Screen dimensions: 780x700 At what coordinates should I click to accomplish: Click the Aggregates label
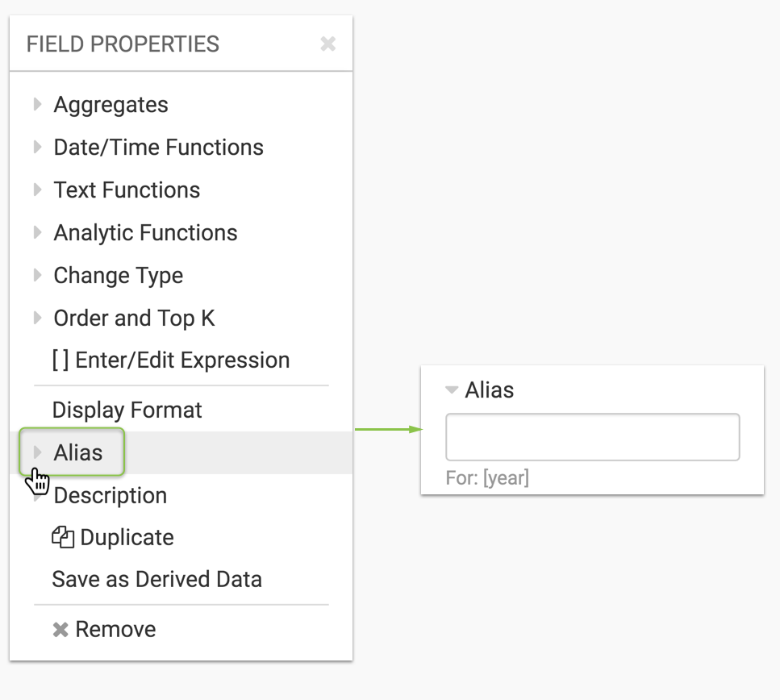coord(111,105)
